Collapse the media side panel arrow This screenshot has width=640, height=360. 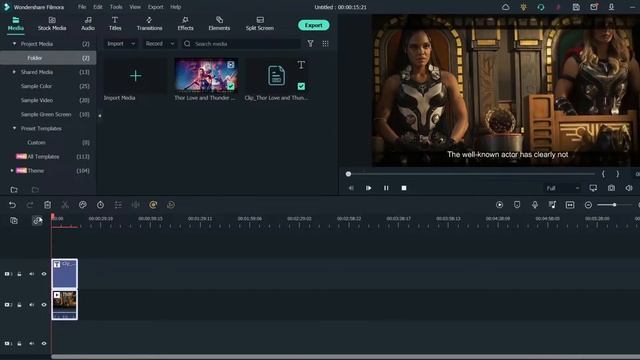coord(100,116)
